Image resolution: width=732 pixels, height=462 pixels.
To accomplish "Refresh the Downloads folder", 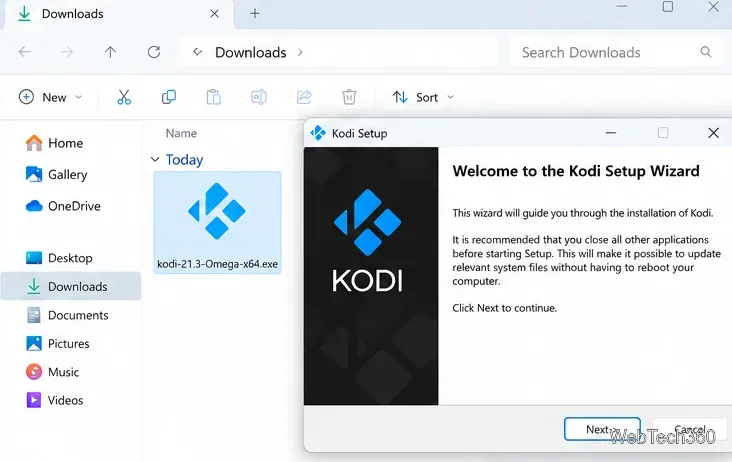I will 154,52.
